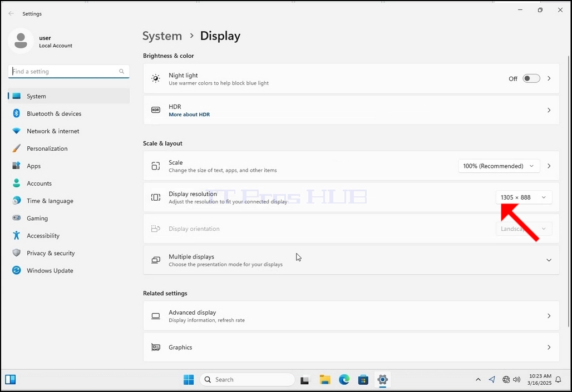Open Accounts settings category
Viewport: 572px width, 392px height.
(x=68, y=183)
